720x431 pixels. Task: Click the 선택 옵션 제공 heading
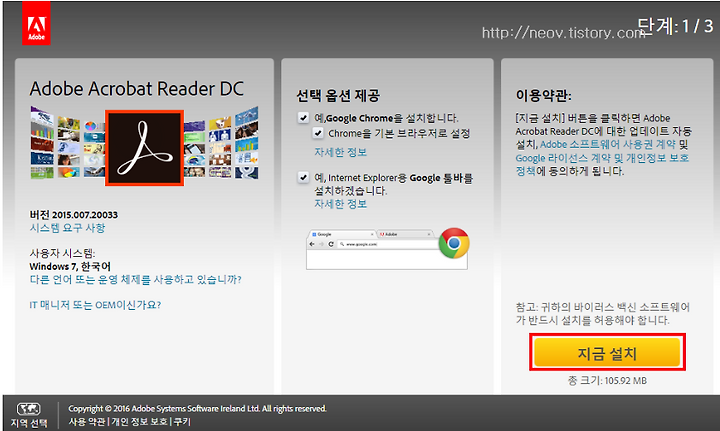pyautogui.click(x=338, y=95)
